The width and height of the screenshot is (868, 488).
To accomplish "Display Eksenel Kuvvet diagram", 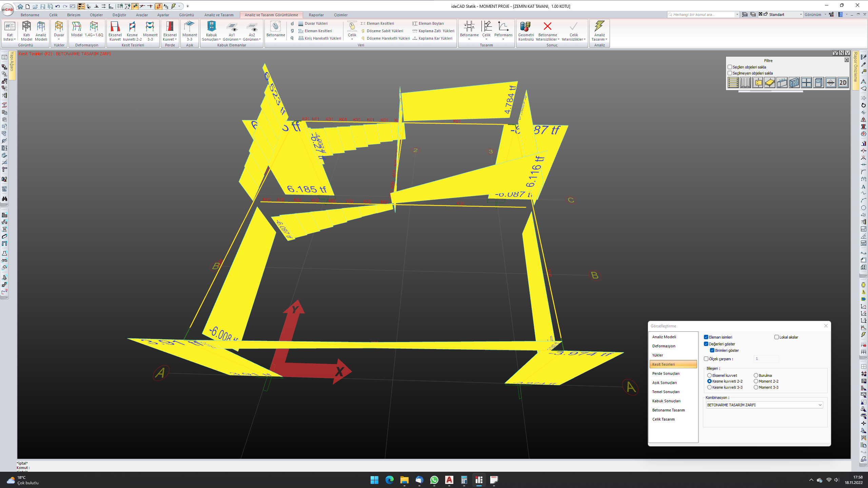I will pos(115,31).
